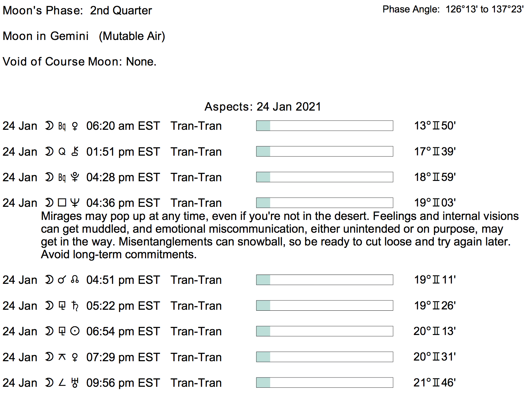The width and height of the screenshot is (532, 397).
Task: Click the conjunction symbol in the 04:51 pm row
Action: [62, 280]
